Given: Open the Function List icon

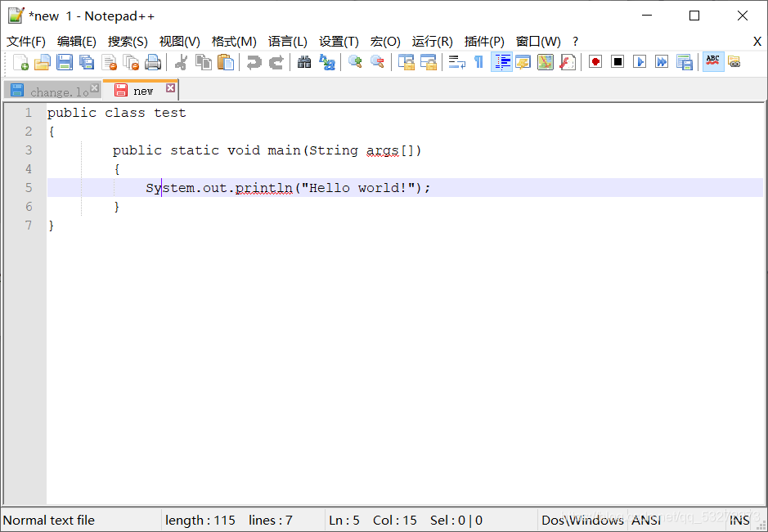Looking at the screenshot, I should pos(567,62).
